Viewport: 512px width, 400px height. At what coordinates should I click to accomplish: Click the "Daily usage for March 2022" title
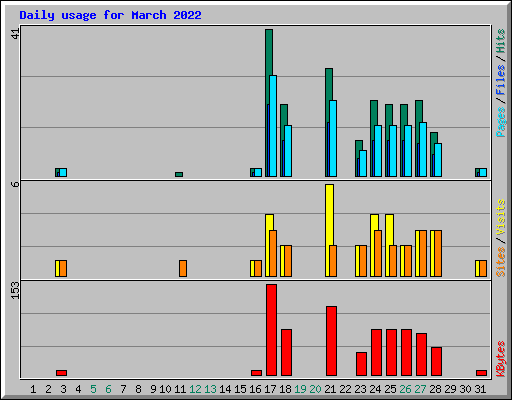[x=110, y=15]
